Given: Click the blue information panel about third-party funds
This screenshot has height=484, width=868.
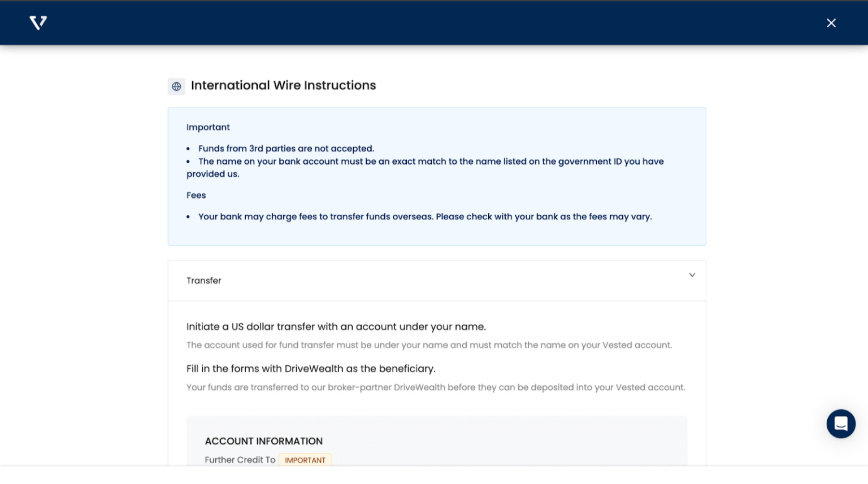Looking at the screenshot, I should click(x=437, y=176).
